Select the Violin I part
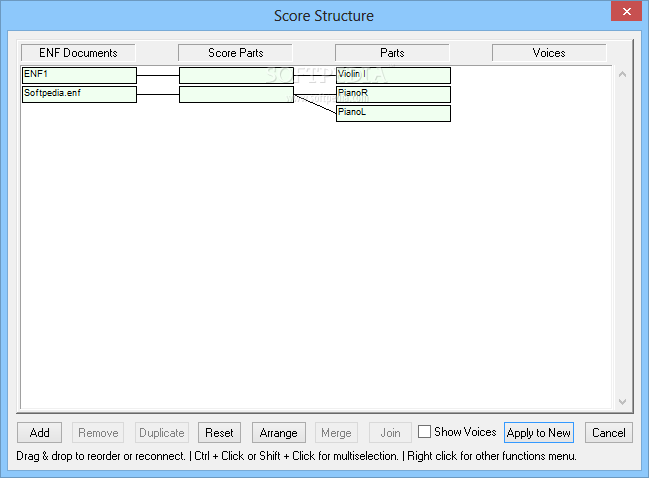 tap(393, 75)
